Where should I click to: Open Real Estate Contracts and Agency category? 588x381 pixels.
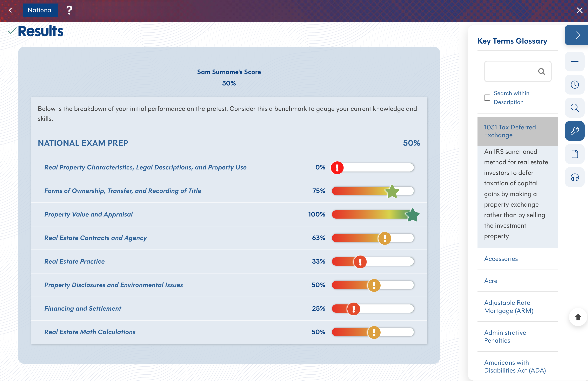[x=95, y=238]
